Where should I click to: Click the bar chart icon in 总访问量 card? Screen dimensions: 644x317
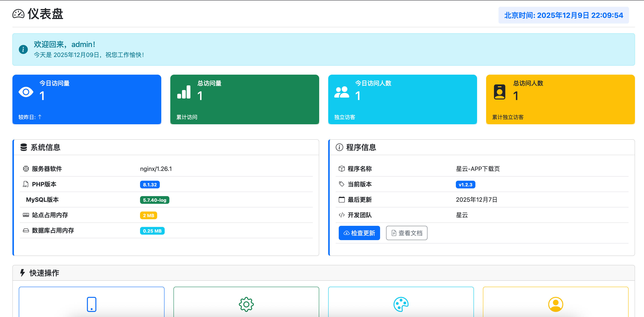pos(184,92)
